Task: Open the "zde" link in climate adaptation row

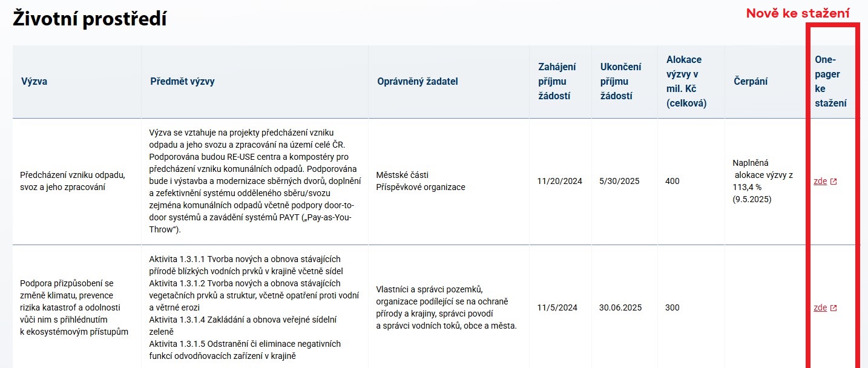Action: click(820, 307)
